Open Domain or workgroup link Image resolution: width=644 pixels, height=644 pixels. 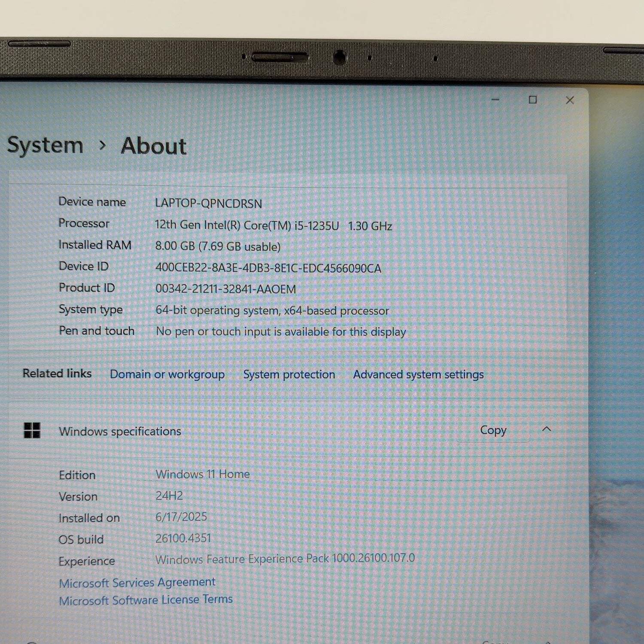167,374
